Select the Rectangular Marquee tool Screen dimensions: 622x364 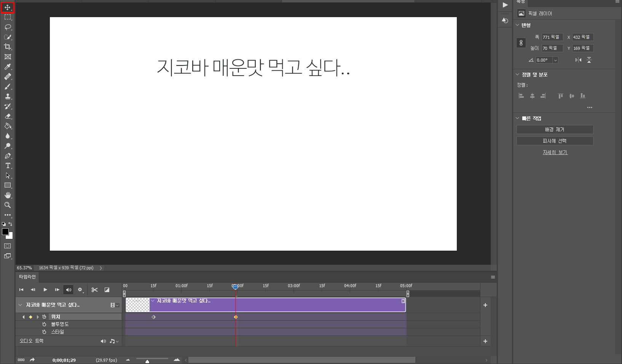coord(8,17)
